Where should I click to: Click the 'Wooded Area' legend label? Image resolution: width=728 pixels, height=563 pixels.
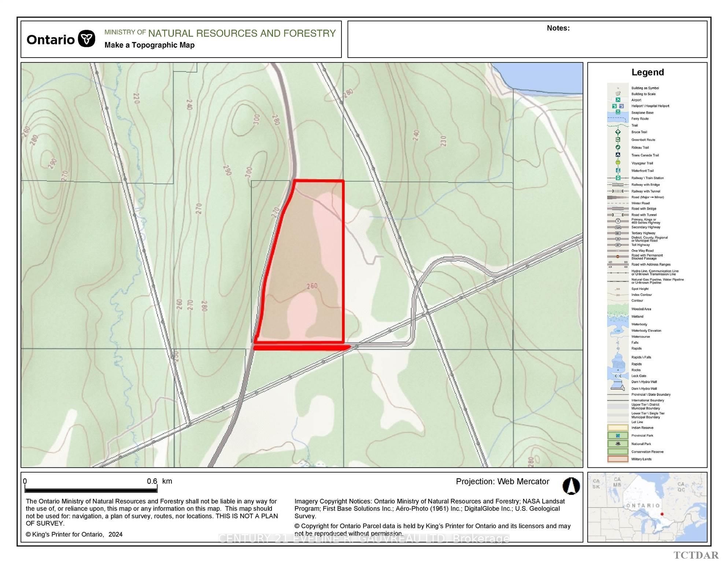point(641,309)
